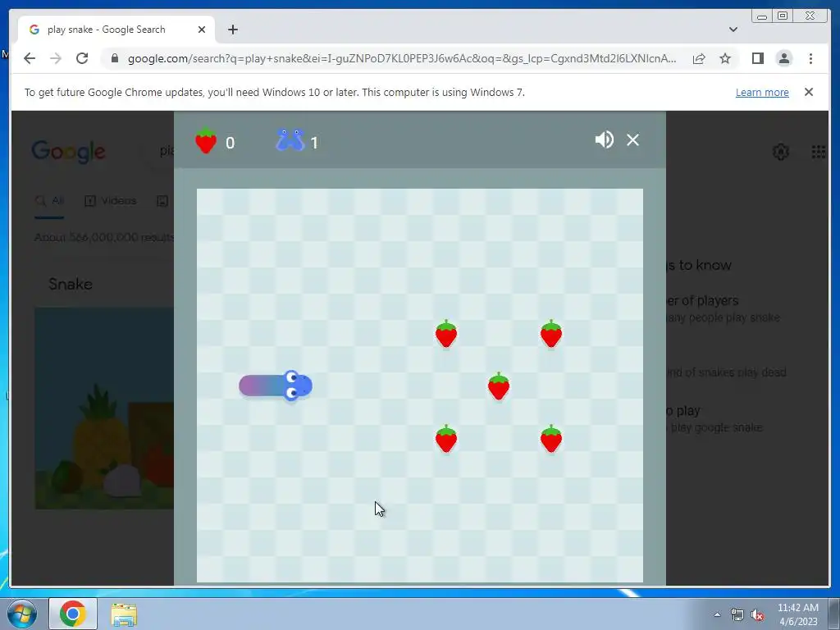The image size is (840, 630).
Task: Click the snake count icon in game header
Action: pos(290,140)
